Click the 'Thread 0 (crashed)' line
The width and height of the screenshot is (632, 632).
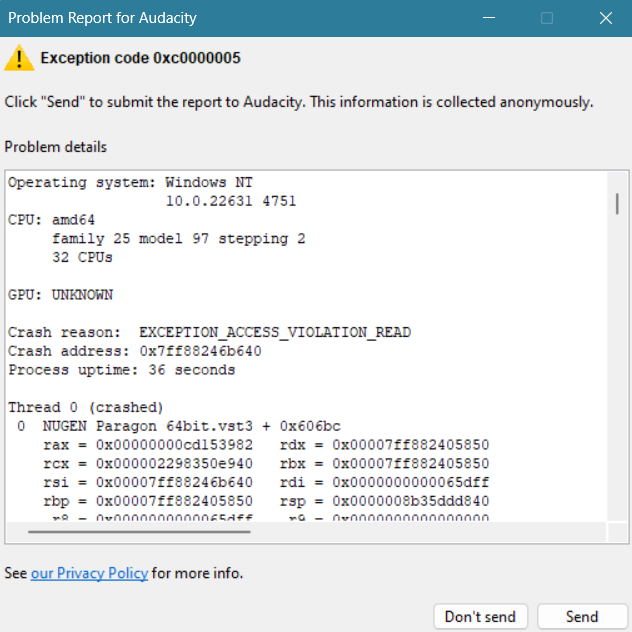(x=85, y=407)
